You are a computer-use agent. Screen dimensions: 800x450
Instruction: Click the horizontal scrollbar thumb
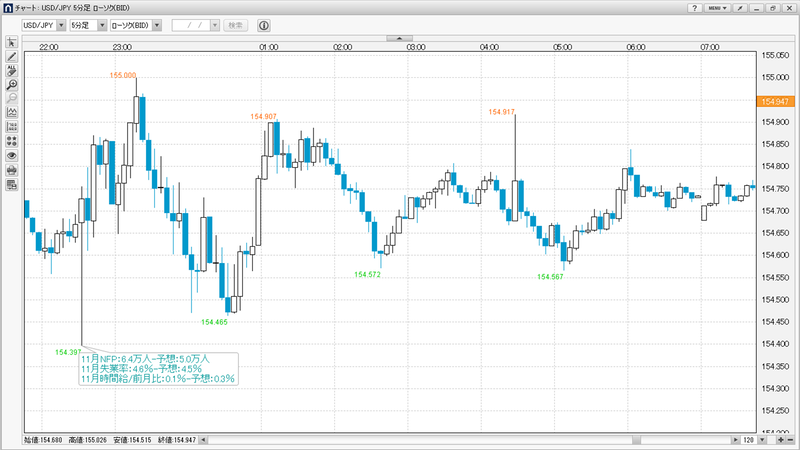636,440
